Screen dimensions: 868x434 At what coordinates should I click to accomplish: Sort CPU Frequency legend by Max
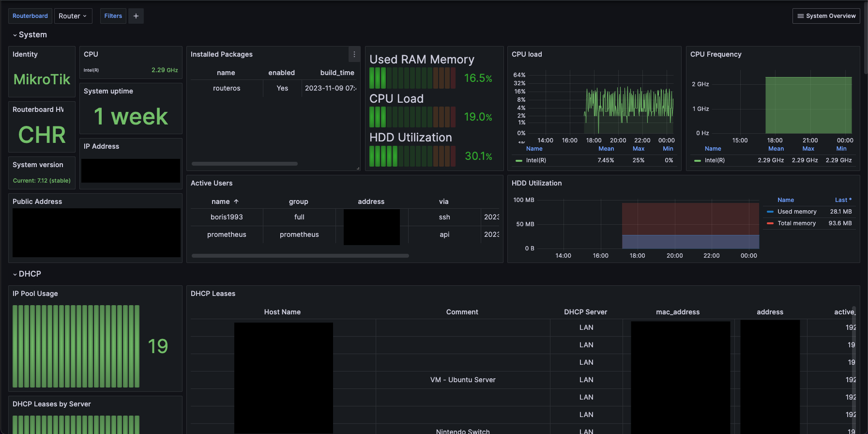(808, 149)
